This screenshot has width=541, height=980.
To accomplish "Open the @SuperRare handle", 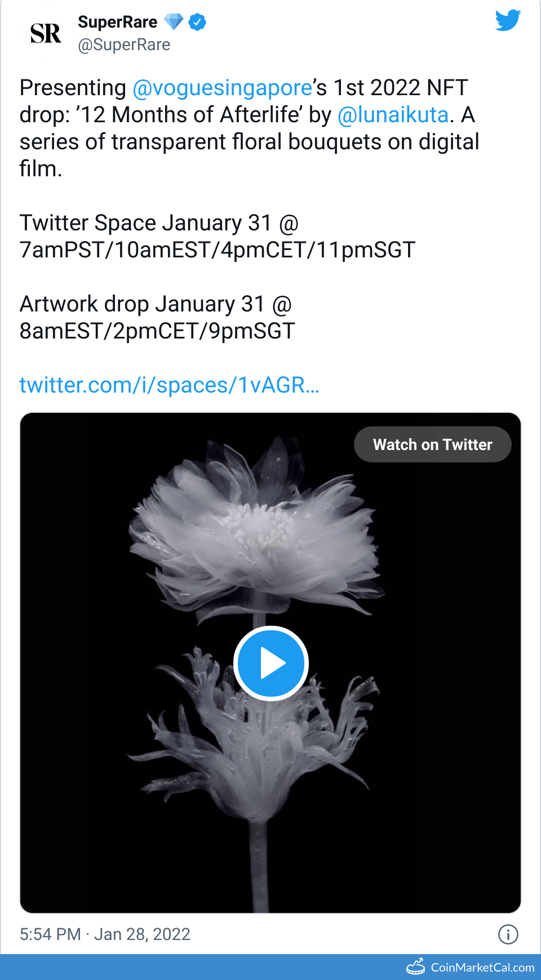I will pyautogui.click(x=124, y=44).
